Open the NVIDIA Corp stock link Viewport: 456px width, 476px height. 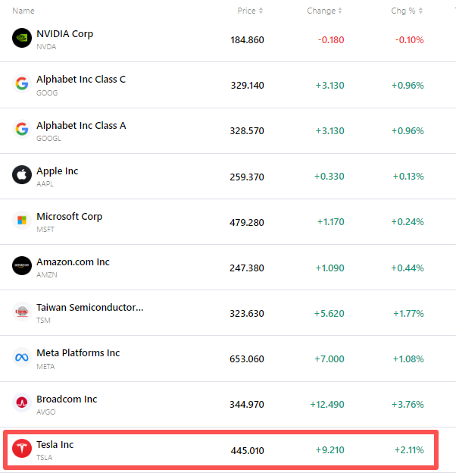64,33
